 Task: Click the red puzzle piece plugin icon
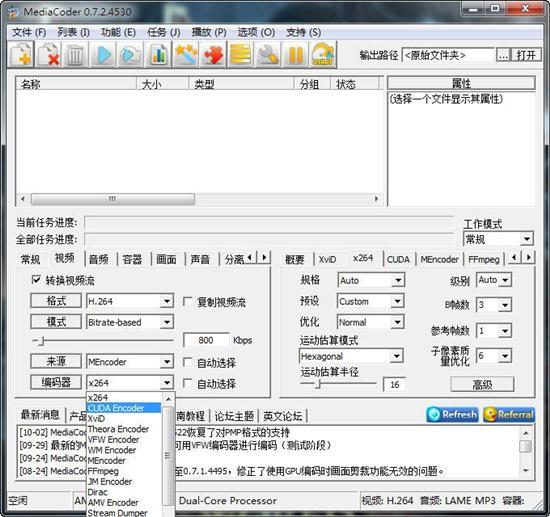click(213, 54)
